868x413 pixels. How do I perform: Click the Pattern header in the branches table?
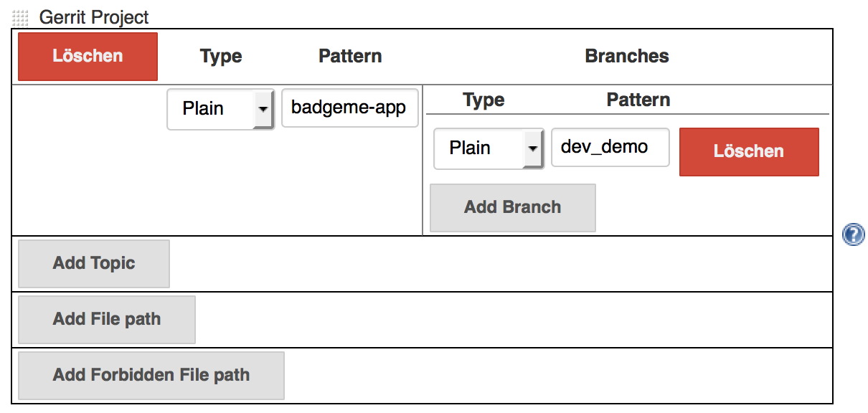point(638,100)
